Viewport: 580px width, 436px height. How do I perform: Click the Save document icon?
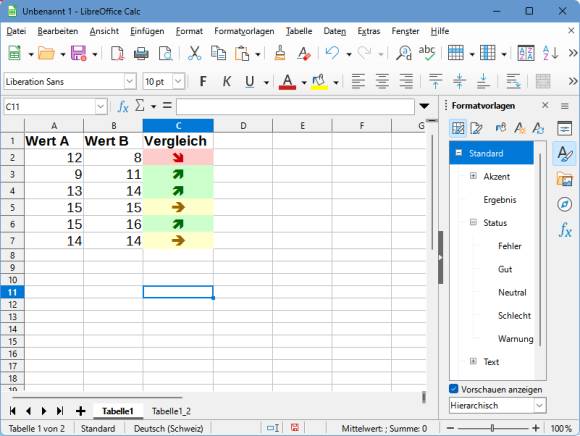coord(78,53)
